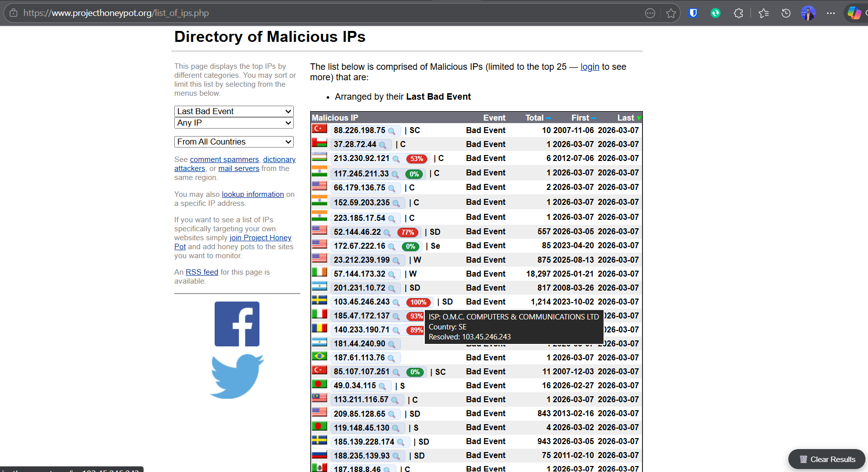The image size is (868, 472).
Task: Open the RSS feed link
Action: 202,272
